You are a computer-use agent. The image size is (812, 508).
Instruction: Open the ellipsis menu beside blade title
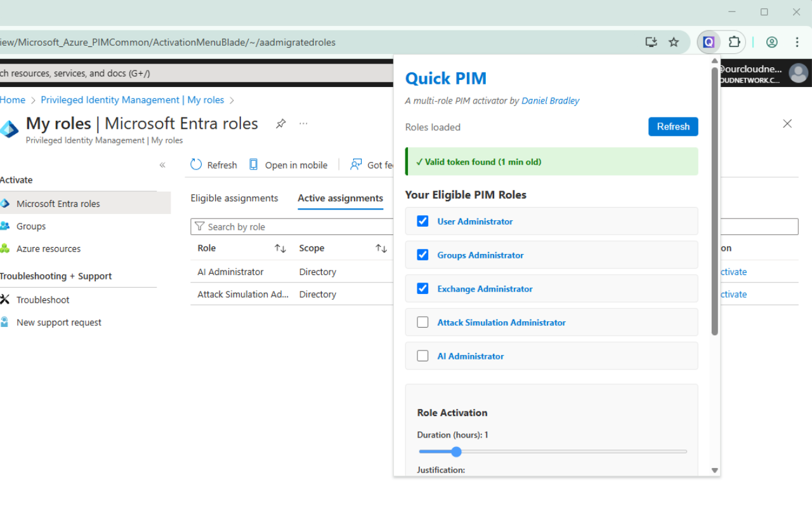[x=303, y=124]
